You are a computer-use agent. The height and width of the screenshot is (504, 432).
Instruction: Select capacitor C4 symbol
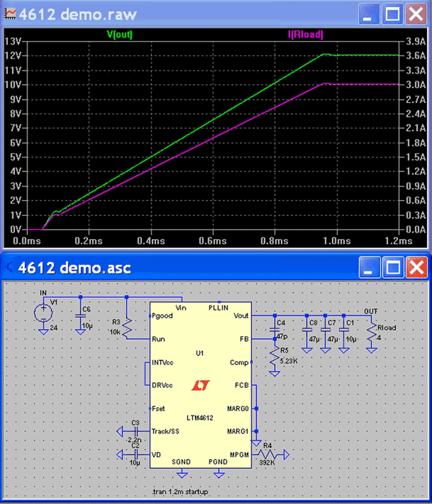(274, 330)
